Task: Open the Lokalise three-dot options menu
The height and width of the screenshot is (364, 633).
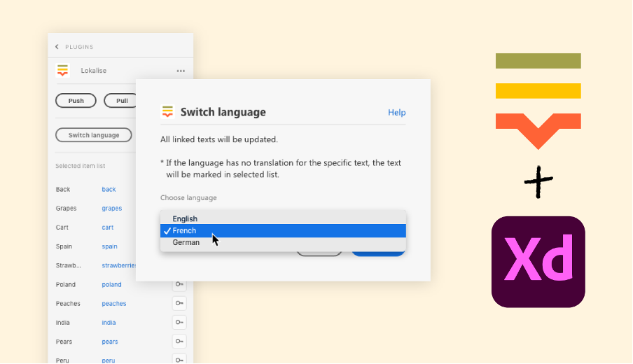Action: pyautogui.click(x=181, y=71)
